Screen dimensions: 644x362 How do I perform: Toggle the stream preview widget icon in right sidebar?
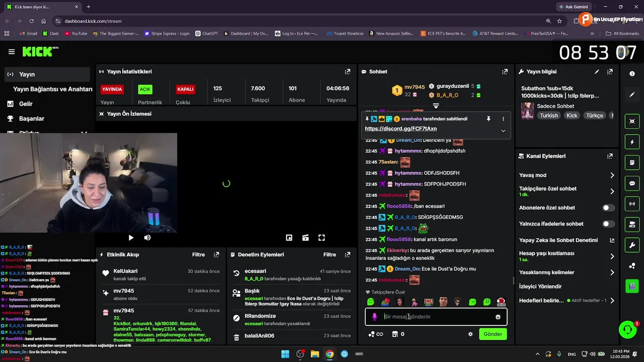click(632, 121)
